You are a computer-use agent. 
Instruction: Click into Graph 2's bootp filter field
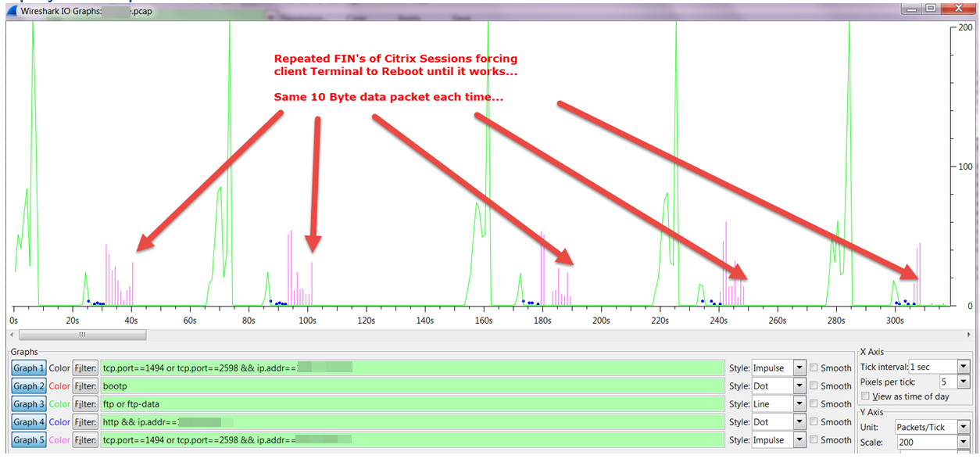pyautogui.click(x=234, y=385)
